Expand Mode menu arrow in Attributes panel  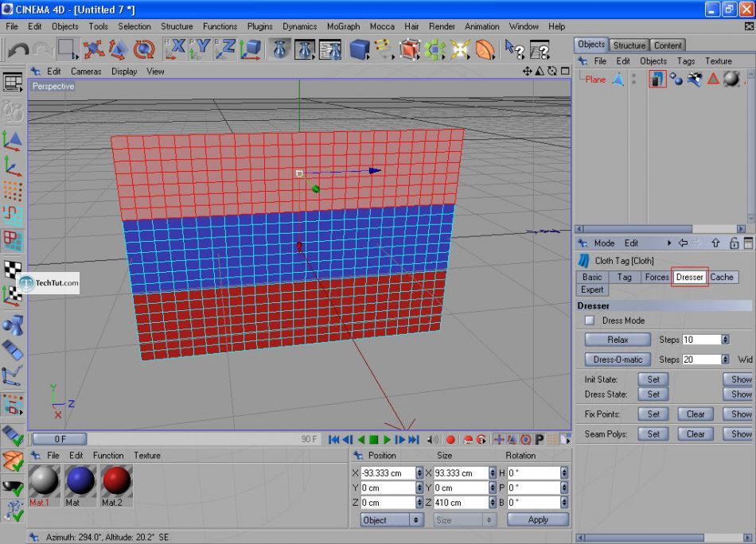[x=669, y=243]
